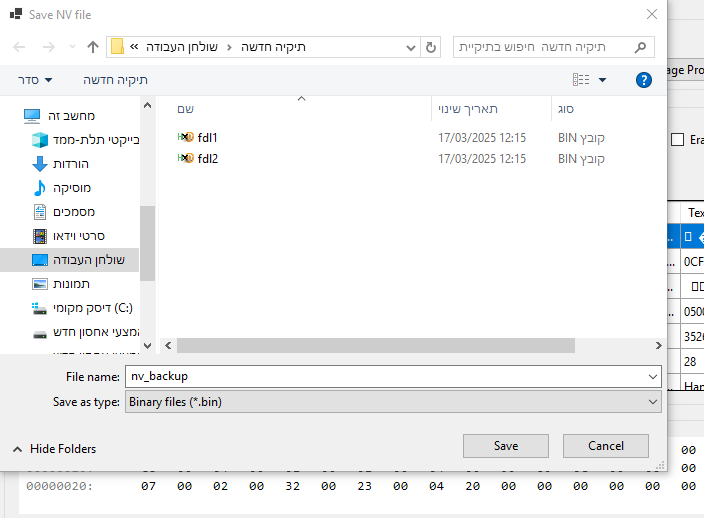Click the Up one level arrow
This screenshot has height=518, width=704.
[x=93, y=47]
